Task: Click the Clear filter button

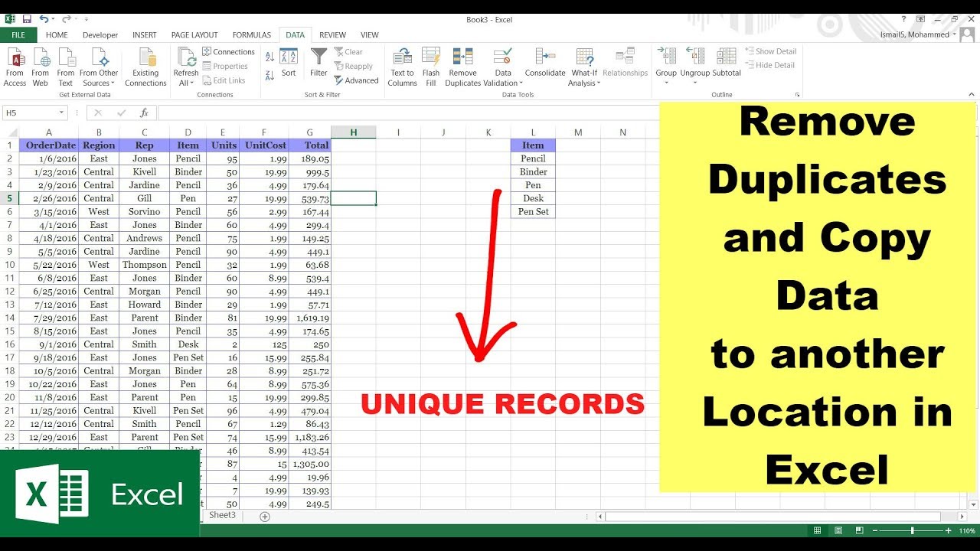Action: (348, 52)
